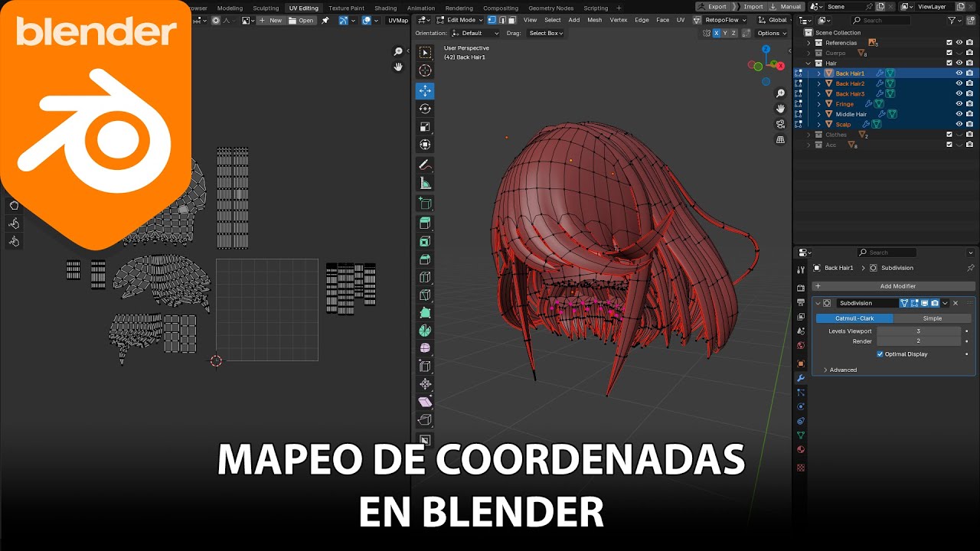Activate the Select Box tool icon
Viewport: 980px width, 551px height.
pos(425,53)
